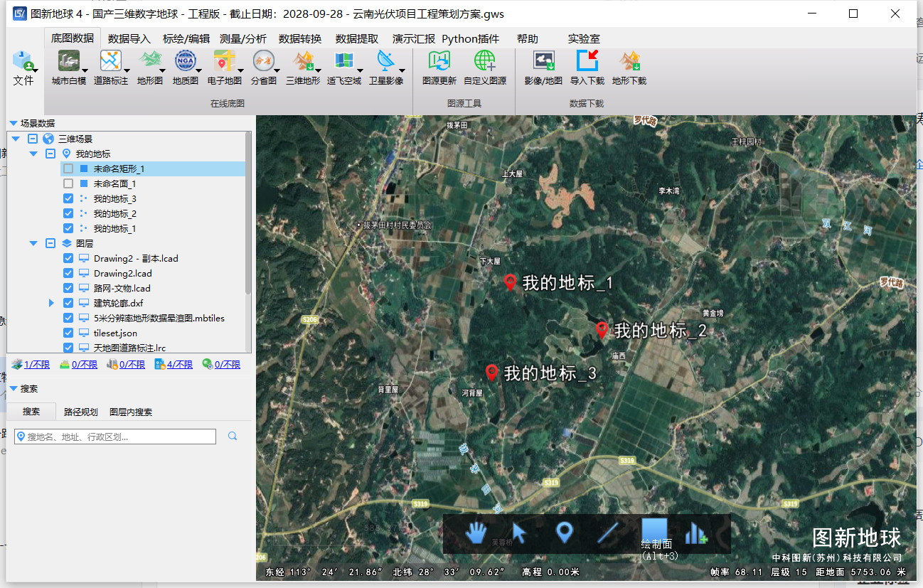Click the last 0/不限 link beside the green globe icon
This screenshot has width=923, height=588.
point(228,365)
